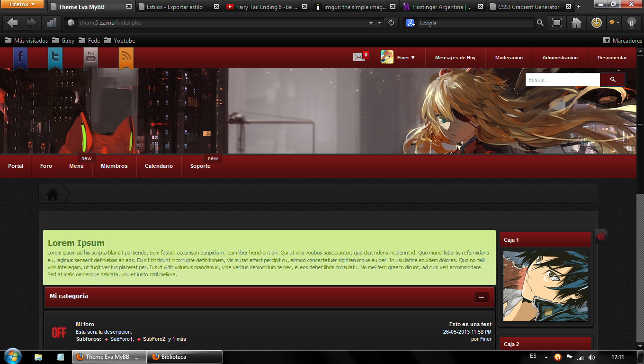
Task: Open the Esto es una test post
Action: tap(470, 325)
